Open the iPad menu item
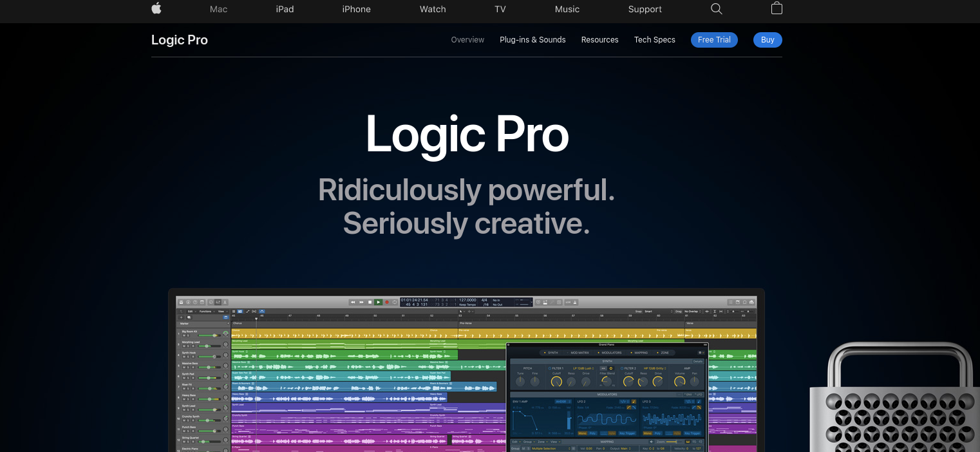Screen dimensions: 980x452 coord(285,9)
